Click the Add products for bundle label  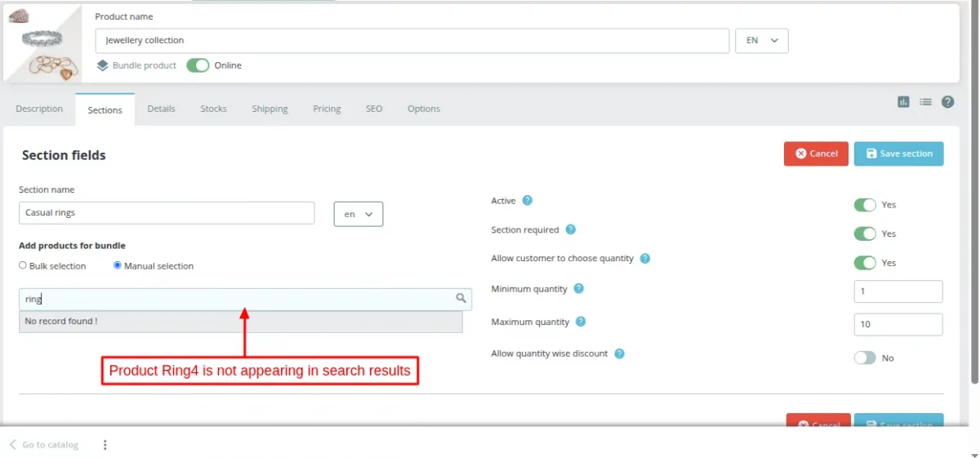[x=72, y=246]
